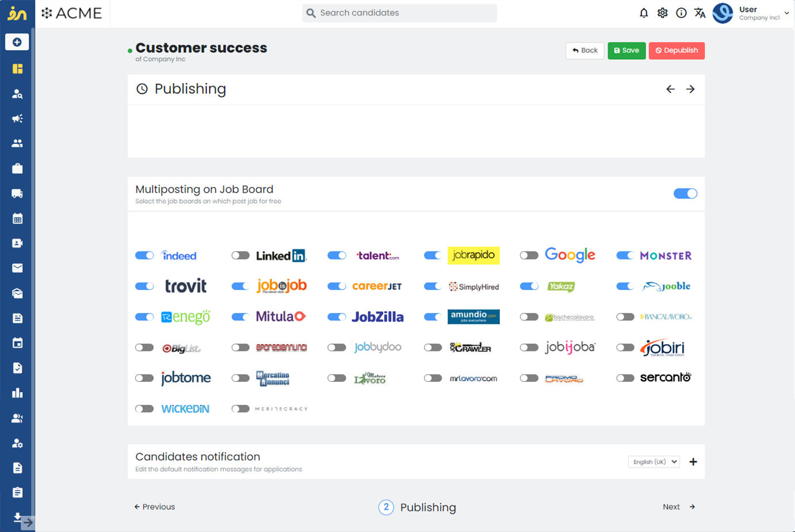Click the Candidates notification heading
This screenshot has height=532, width=795.
[197, 457]
